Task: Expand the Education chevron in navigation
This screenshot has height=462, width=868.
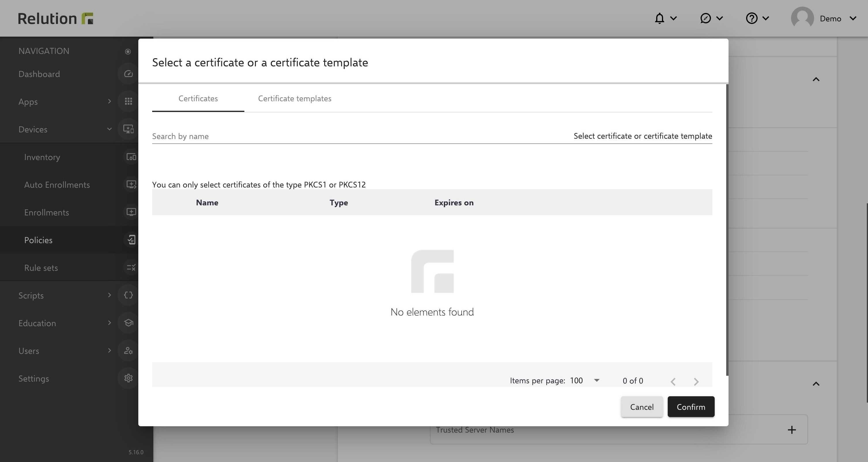Action: [110, 323]
